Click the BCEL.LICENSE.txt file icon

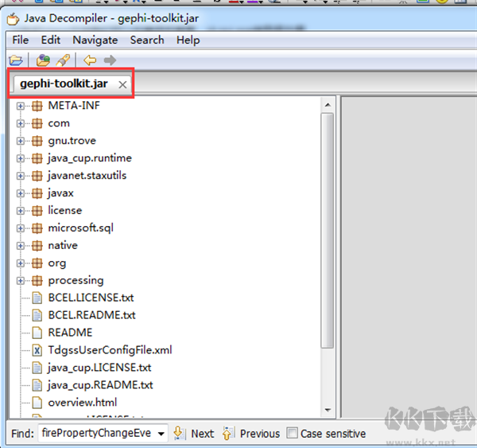pos(37,298)
